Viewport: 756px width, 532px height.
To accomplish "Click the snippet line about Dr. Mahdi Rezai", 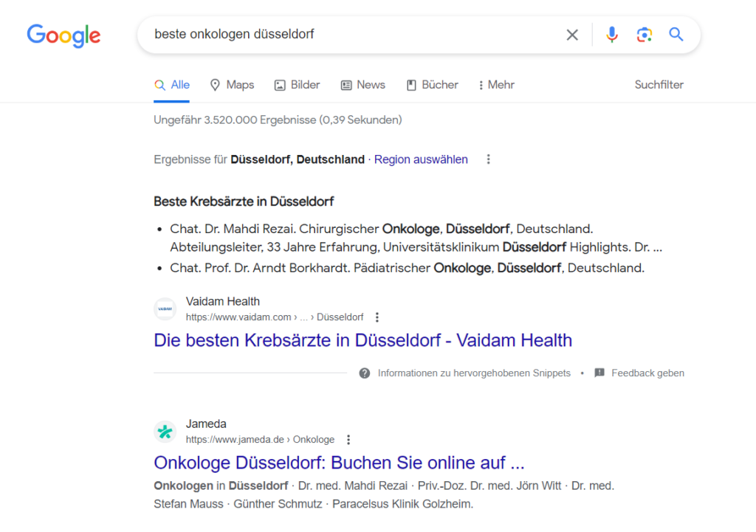I will (416, 238).
